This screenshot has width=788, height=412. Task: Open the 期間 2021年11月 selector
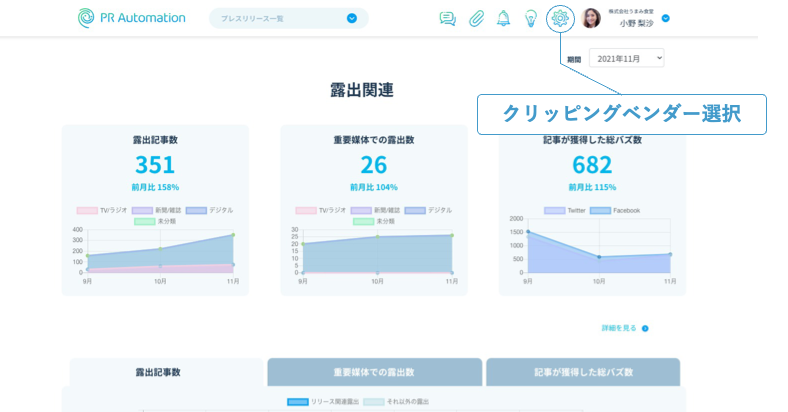(626, 59)
